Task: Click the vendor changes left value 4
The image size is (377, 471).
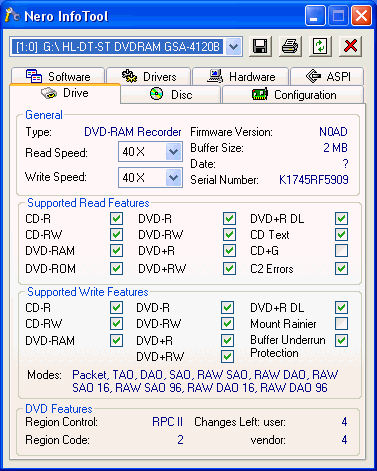Action: coord(344,440)
